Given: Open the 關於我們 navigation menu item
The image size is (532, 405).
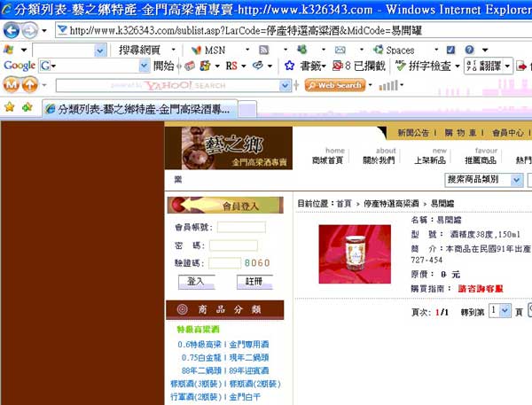Looking at the screenshot, I should click(379, 160).
